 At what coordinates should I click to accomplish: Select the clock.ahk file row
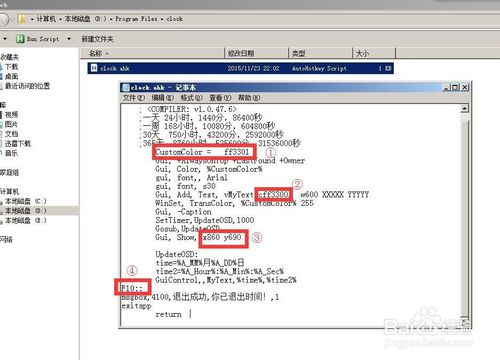pos(240,68)
